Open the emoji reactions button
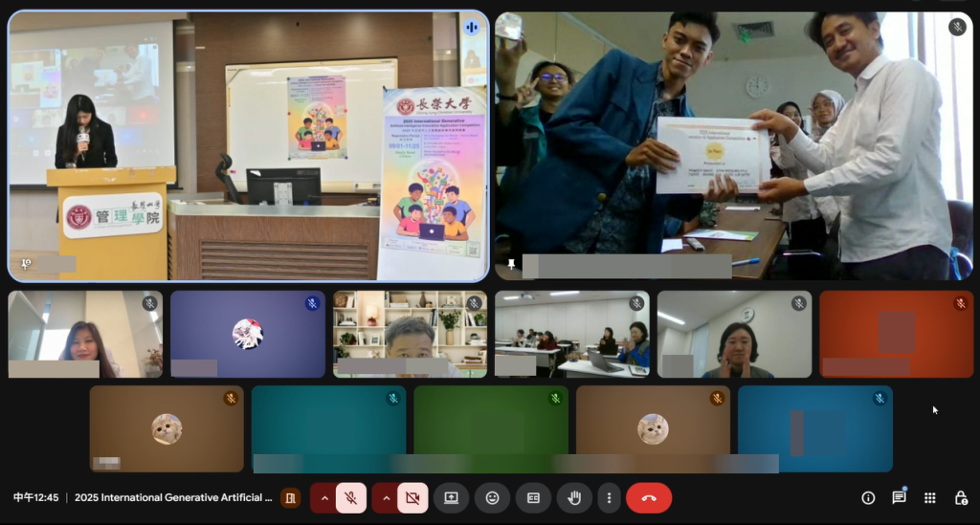Image resolution: width=980 pixels, height=525 pixels. 492,498
